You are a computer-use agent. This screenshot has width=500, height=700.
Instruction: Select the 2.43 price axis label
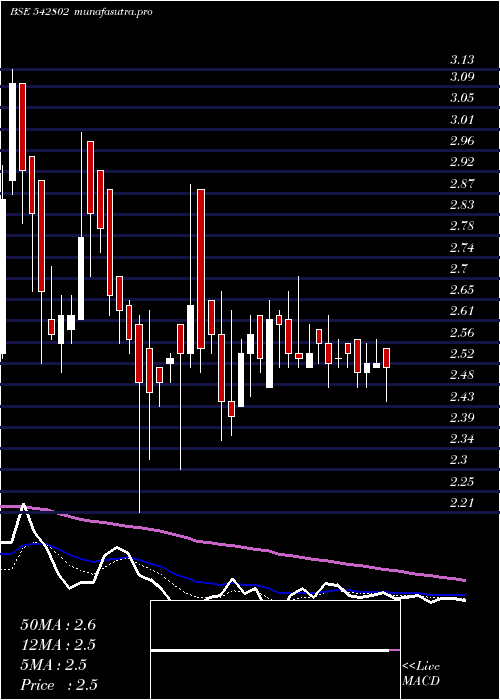462,396
